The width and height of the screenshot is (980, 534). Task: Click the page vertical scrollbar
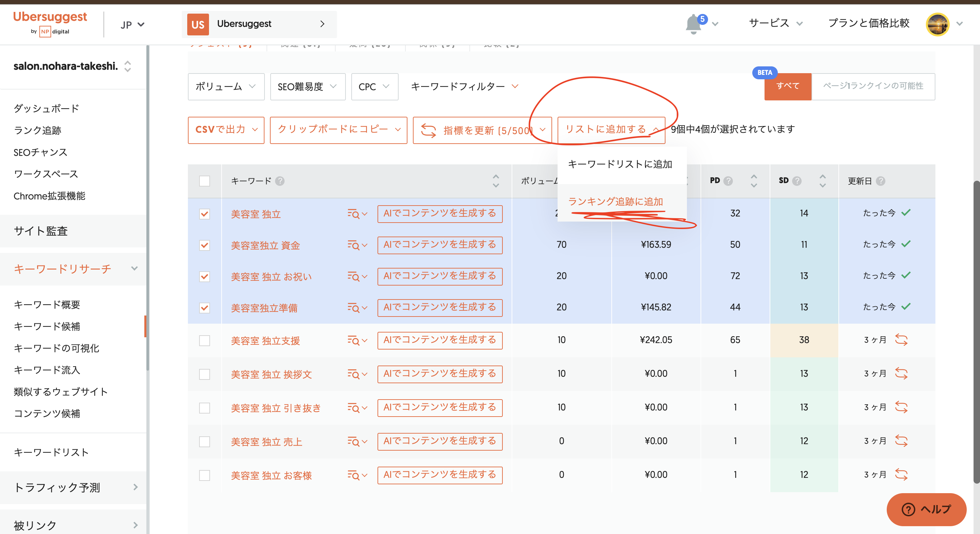pos(976,331)
